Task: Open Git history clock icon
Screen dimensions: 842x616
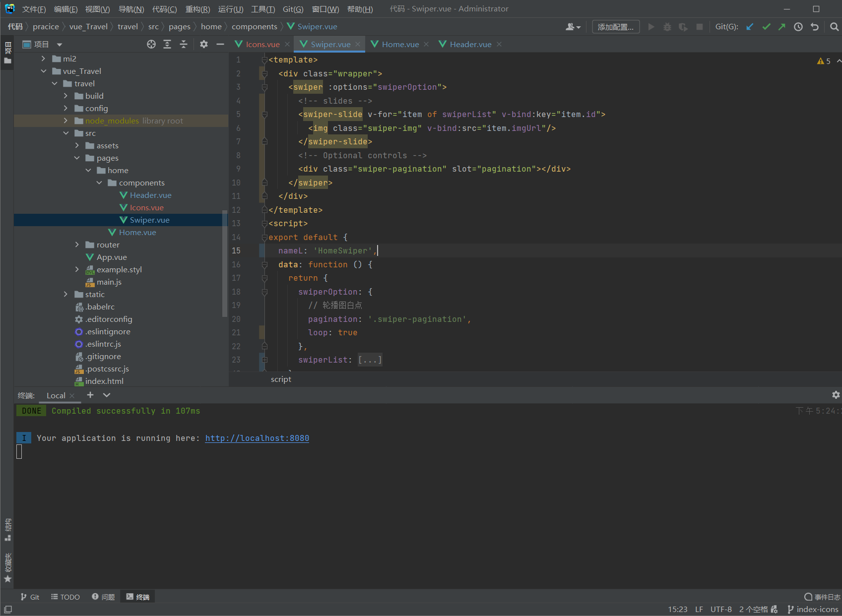Action: point(798,27)
